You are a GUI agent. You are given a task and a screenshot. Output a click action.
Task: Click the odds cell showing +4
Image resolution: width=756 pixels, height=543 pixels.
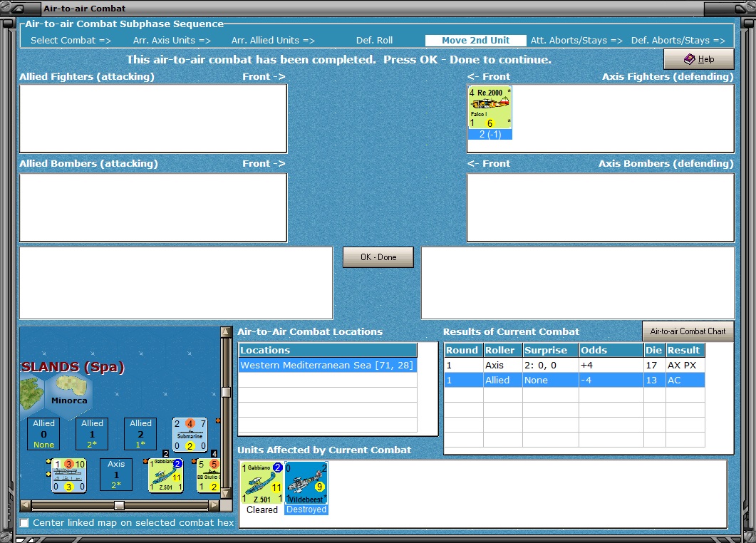pyautogui.click(x=611, y=365)
